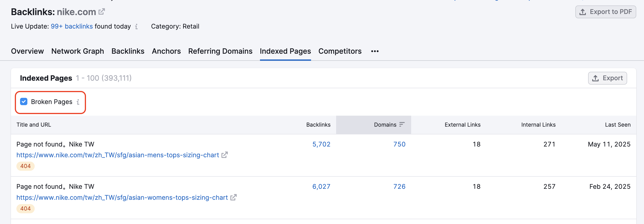Image resolution: width=644 pixels, height=224 pixels.
Task: Click the upload icon inside Export to PDF
Action: click(x=582, y=11)
